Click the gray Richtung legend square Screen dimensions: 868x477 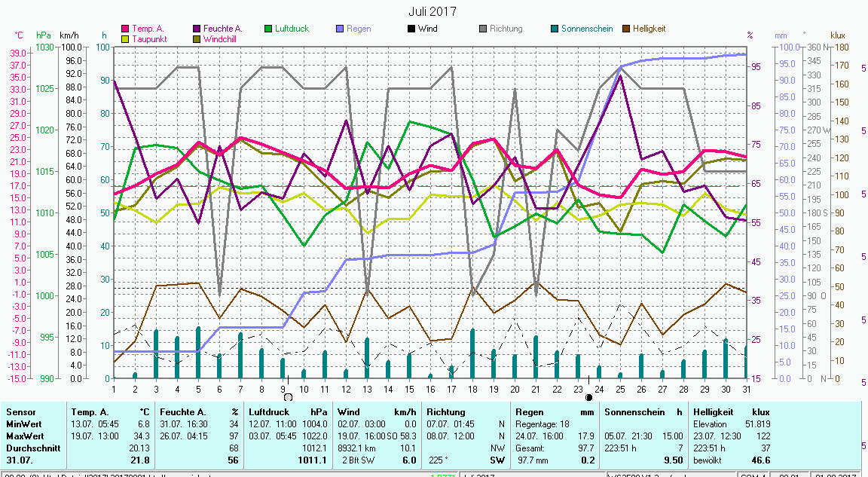483,29
